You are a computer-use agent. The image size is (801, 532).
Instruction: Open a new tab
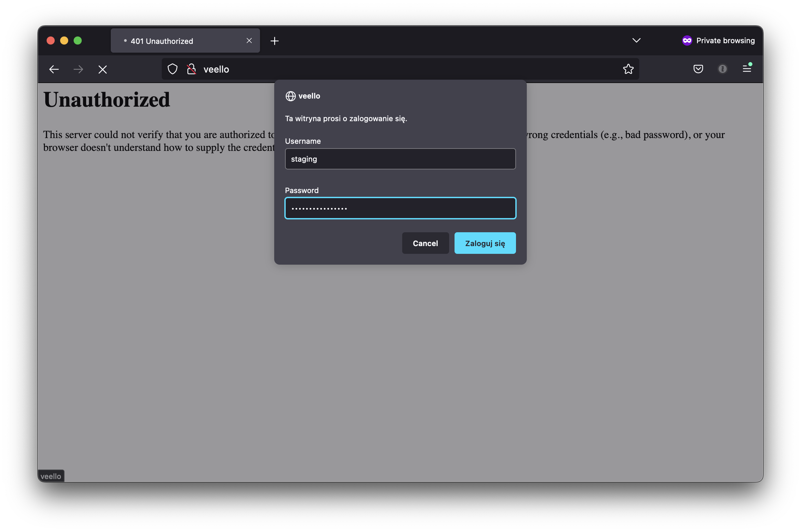pyautogui.click(x=275, y=41)
